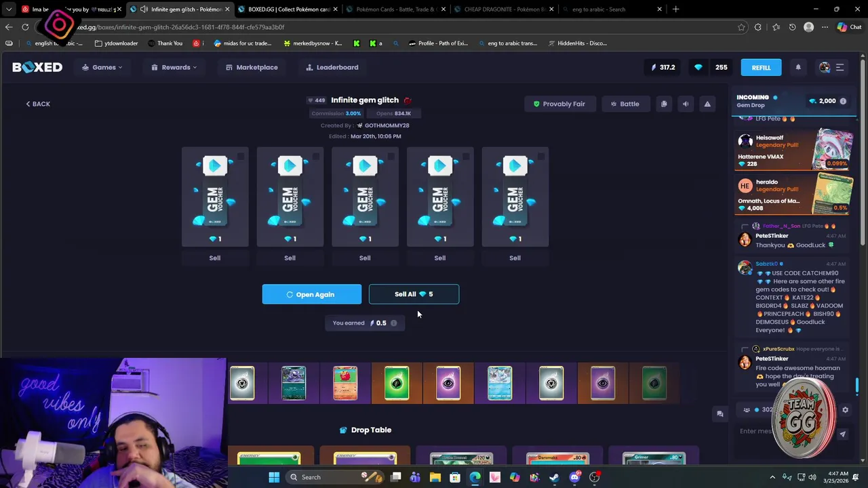Click Sabztk0 username in chat
This screenshot has height=488, width=868.
tap(766, 264)
